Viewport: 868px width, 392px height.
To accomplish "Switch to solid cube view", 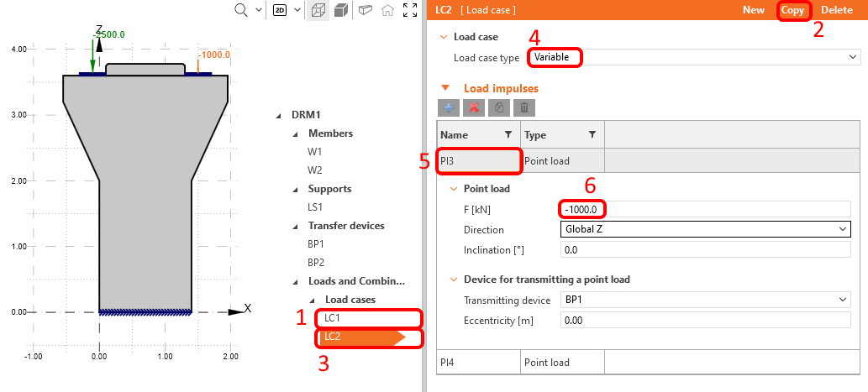I will 341,11.
